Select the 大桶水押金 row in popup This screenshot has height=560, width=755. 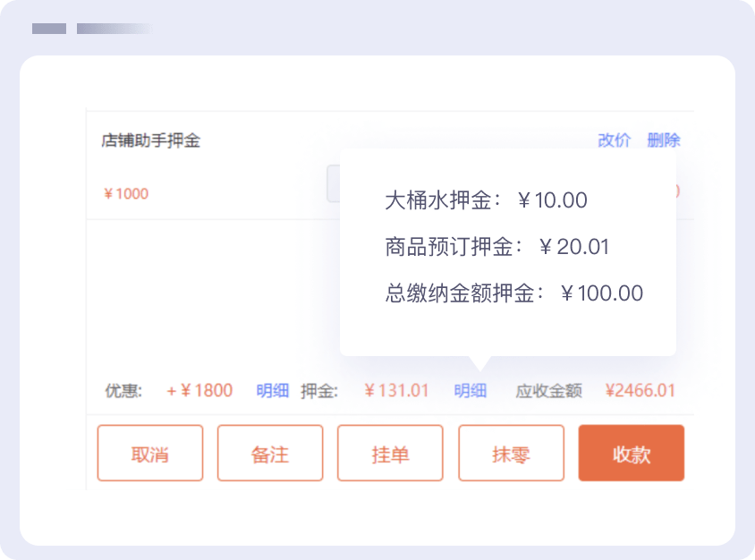point(486,200)
